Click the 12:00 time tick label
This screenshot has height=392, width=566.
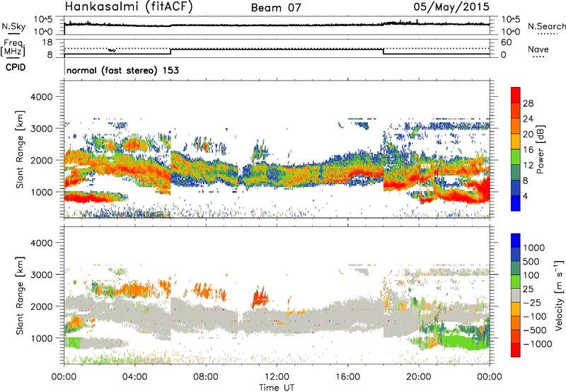click(x=277, y=377)
